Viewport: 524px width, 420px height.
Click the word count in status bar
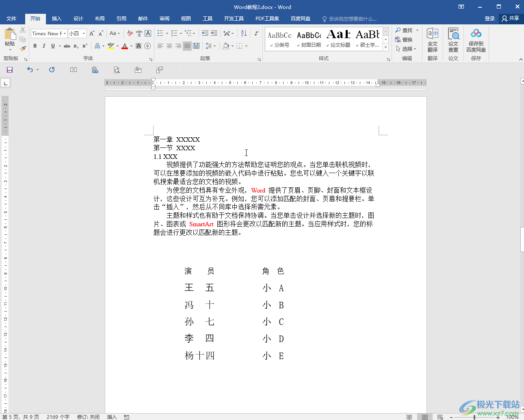pos(58,417)
